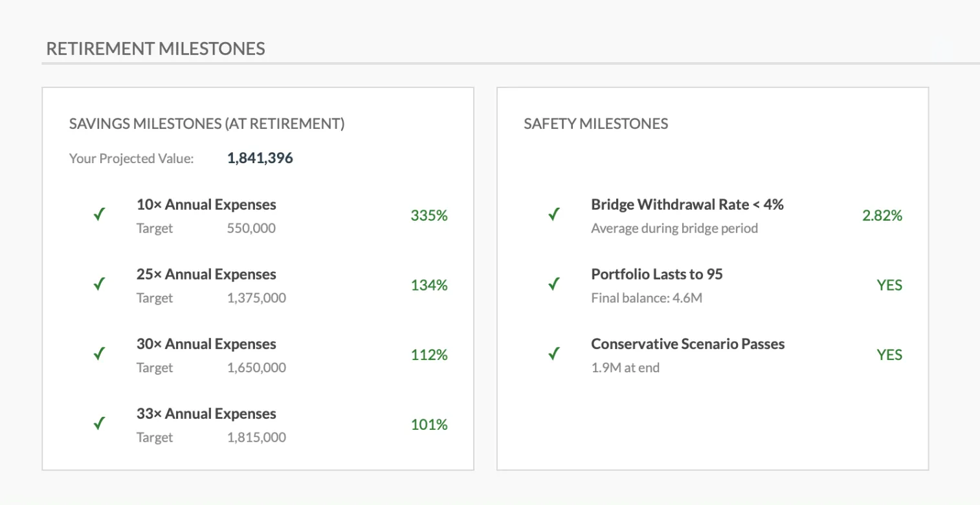This screenshot has width=980, height=505.
Task: Click the 101% progress indicator for 33× Expenses
Action: 429,424
